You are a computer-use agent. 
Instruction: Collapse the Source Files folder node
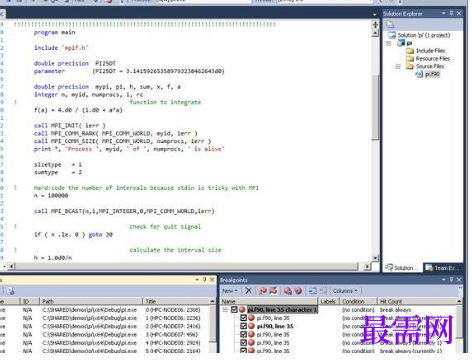click(398, 66)
